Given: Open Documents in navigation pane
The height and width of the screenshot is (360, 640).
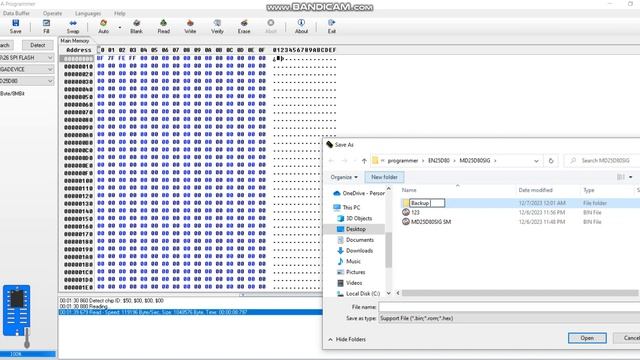Looking at the screenshot, I should tap(355, 240).
